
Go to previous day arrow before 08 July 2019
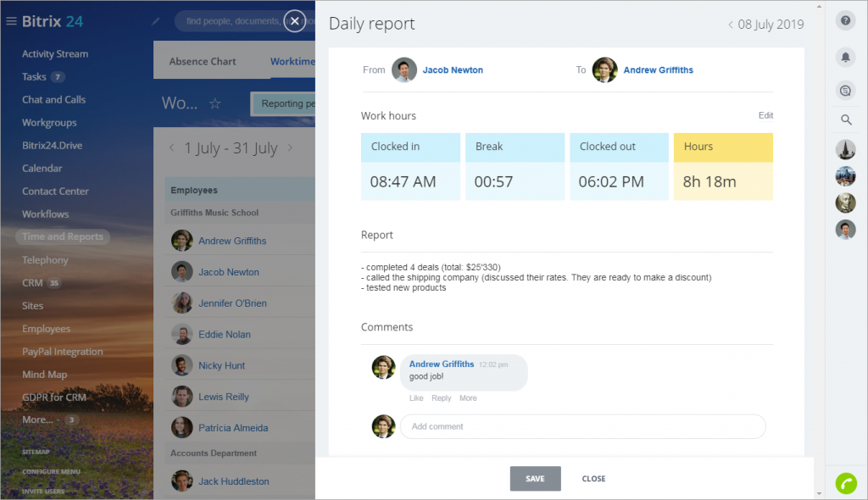click(x=731, y=25)
